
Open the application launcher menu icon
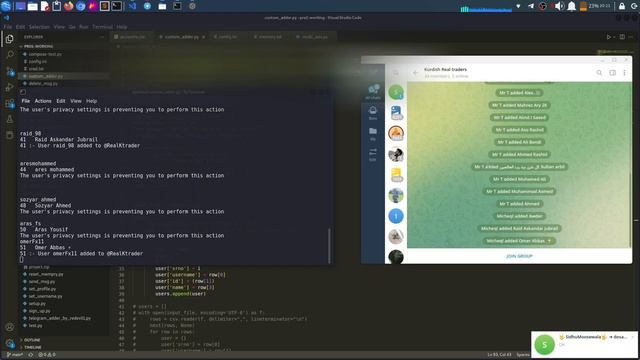point(6,6)
